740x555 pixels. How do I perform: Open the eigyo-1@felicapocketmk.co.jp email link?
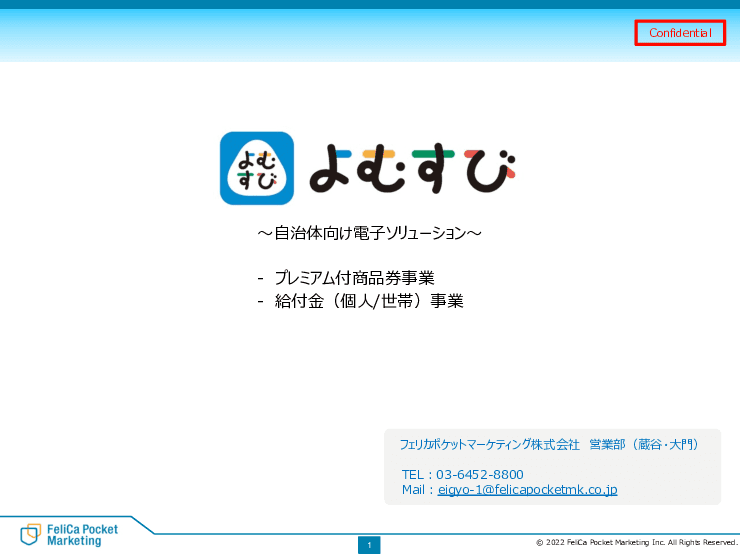coord(527,490)
